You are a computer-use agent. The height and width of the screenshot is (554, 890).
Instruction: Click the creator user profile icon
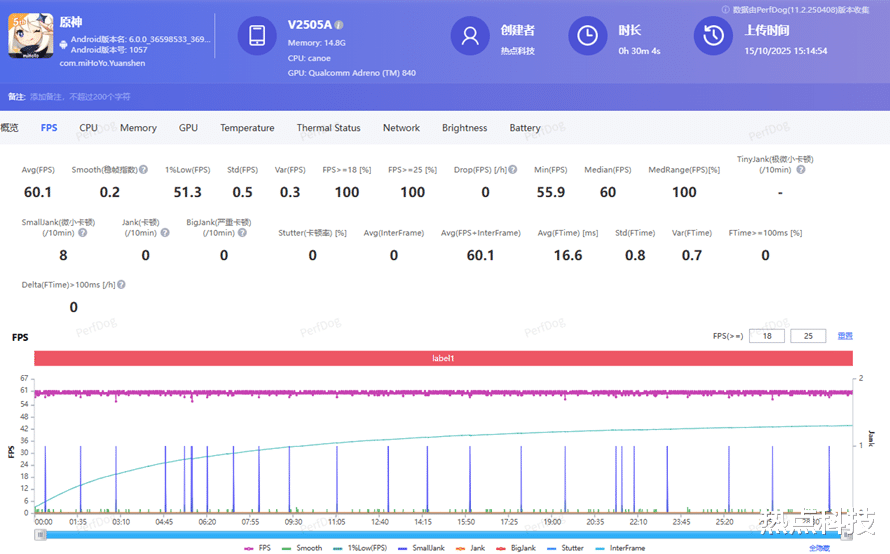tap(470, 36)
